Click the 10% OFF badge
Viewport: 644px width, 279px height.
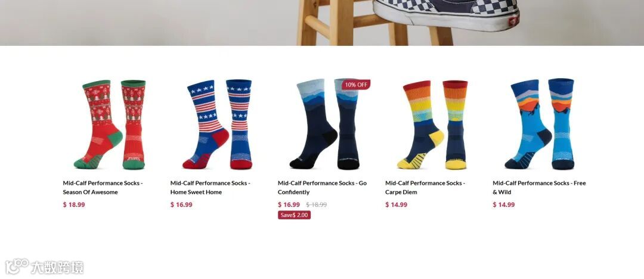pyautogui.click(x=356, y=85)
